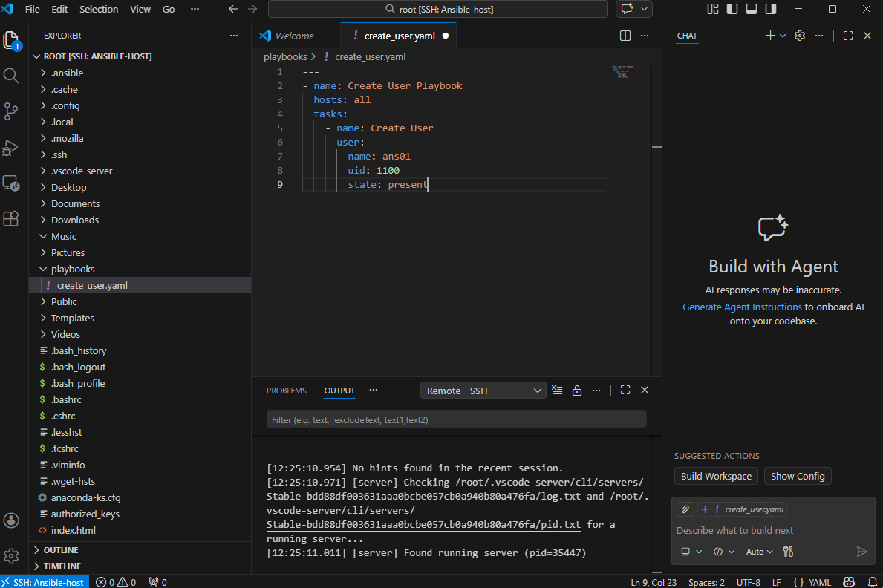The width and height of the screenshot is (883, 588).
Task: Open Accounts menu in activity bar
Action: [11, 520]
